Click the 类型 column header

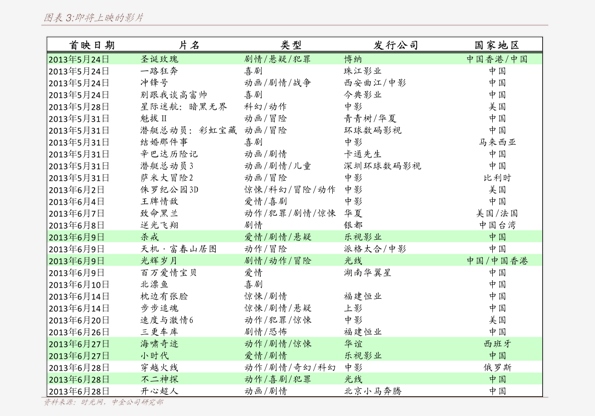point(291,45)
